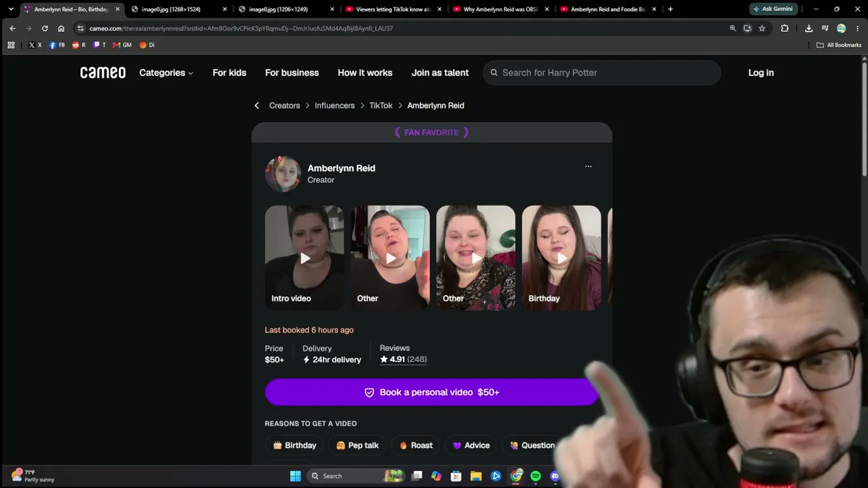Open the browser home page

(x=61, y=28)
